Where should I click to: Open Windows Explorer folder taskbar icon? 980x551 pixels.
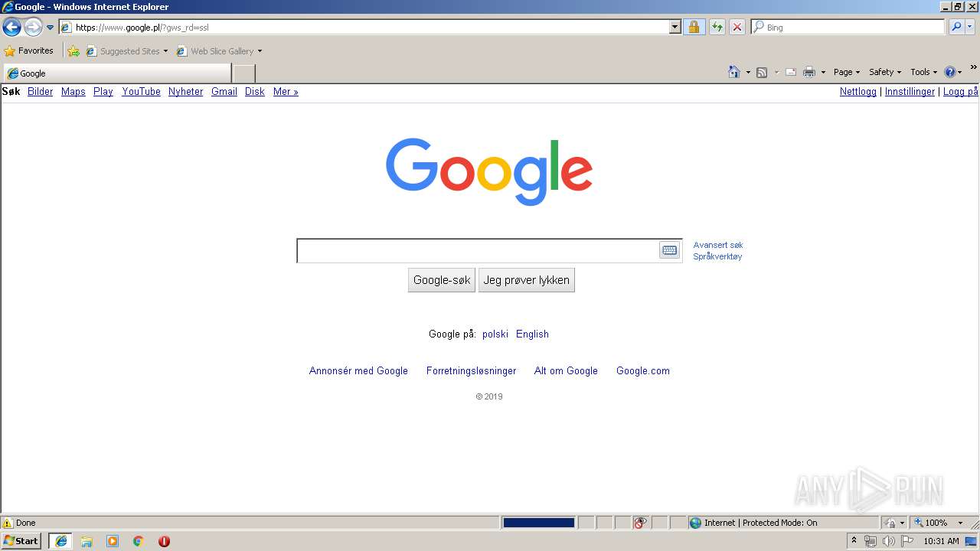[x=87, y=541]
